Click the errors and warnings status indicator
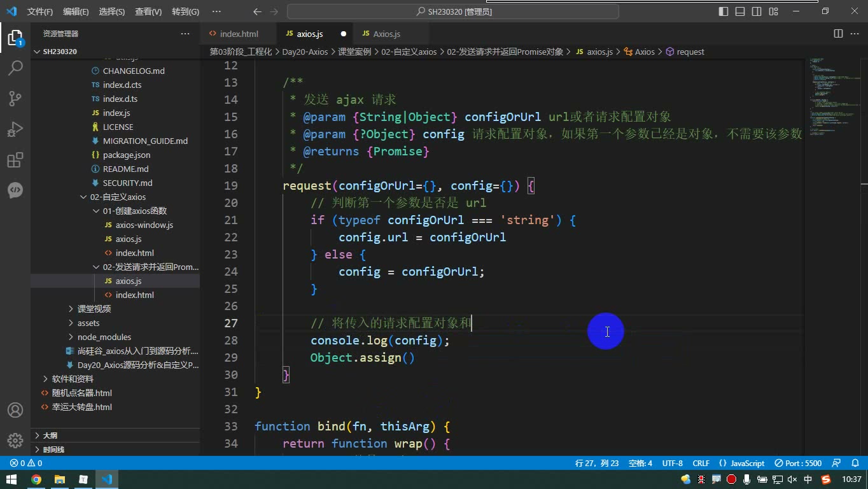Image resolution: width=868 pixels, height=489 pixels. pos(26,464)
